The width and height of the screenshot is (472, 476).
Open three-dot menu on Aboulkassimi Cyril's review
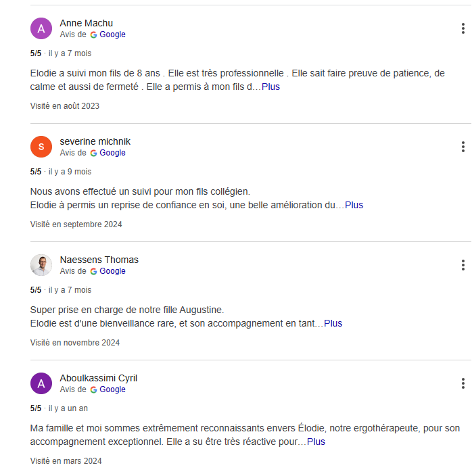tap(463, 383)
